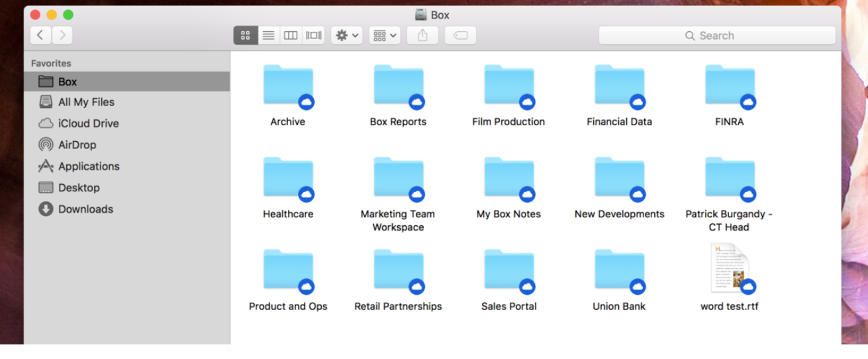
Task: Click the "Retail Partnerships" folder label
Action: point(398,307)
